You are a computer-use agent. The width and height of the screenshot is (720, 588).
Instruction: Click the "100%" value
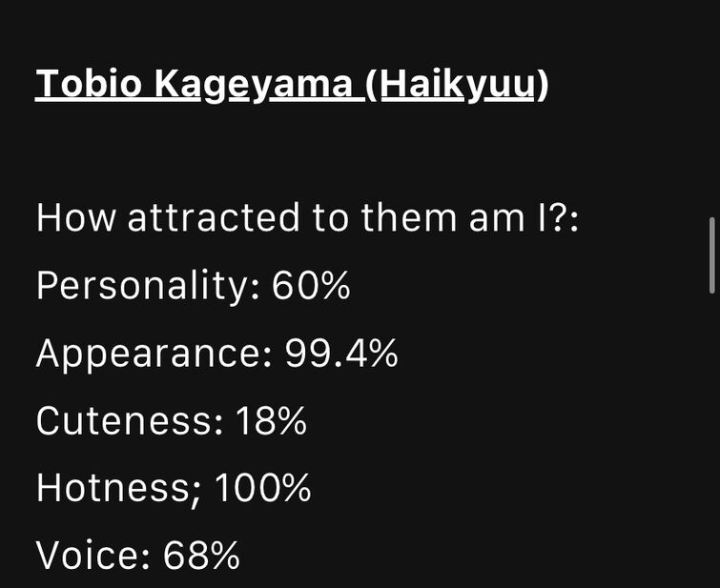tap(262, 488)
